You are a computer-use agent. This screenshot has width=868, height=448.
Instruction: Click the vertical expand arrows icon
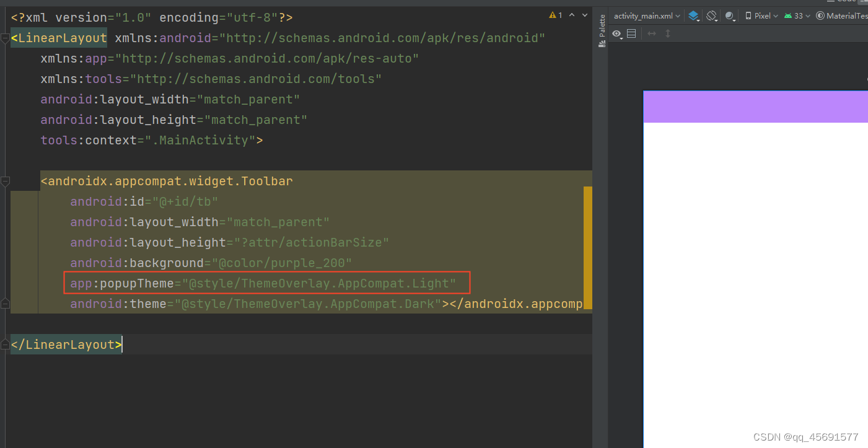(668, 33)
